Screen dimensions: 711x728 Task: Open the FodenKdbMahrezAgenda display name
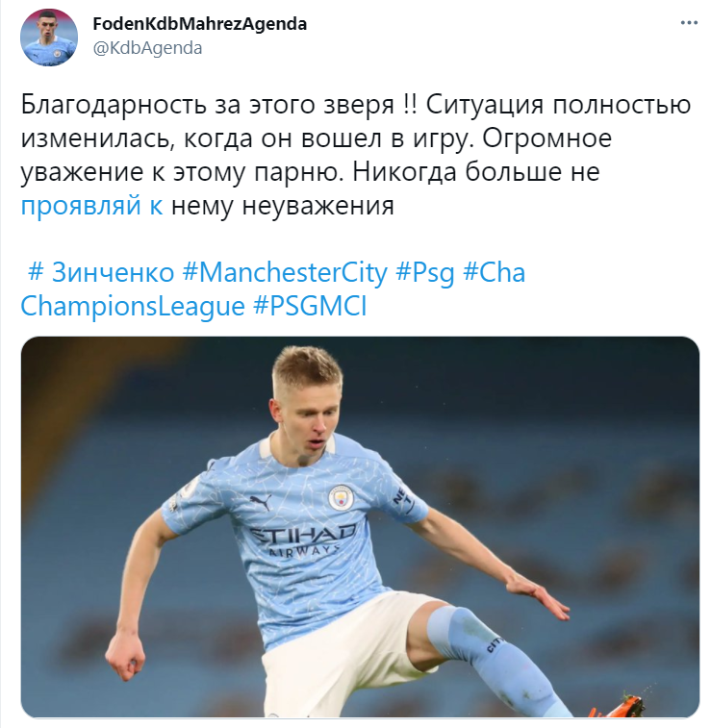coord(200,24)
